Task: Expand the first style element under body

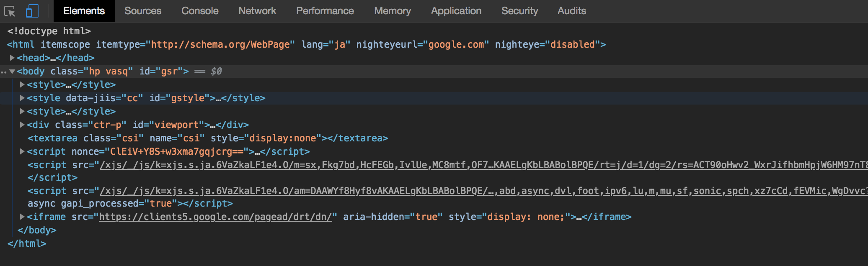Action: click(x=22, y=84)
